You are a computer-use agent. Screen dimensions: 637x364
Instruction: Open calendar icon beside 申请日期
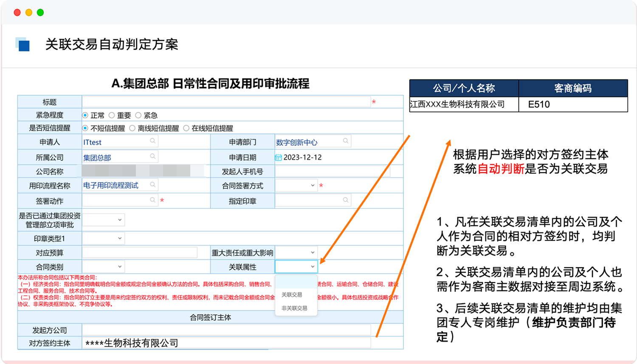click(278, 157)
